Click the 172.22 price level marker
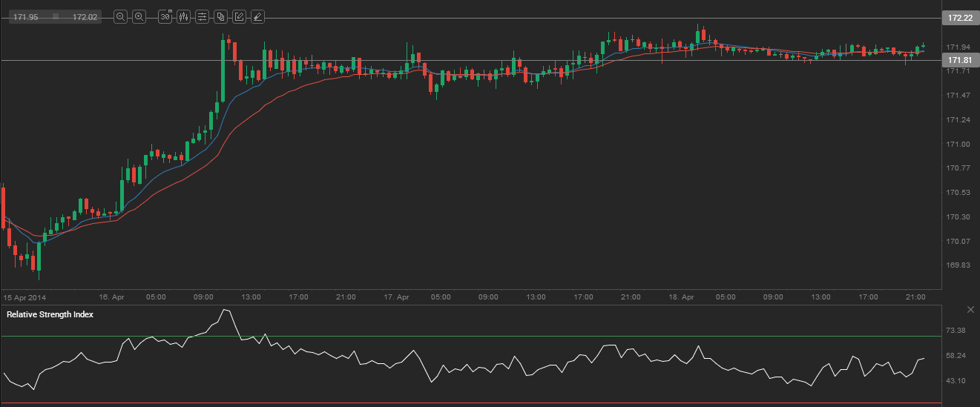This screenshot has width=980, height=407. tap(956, 19)
